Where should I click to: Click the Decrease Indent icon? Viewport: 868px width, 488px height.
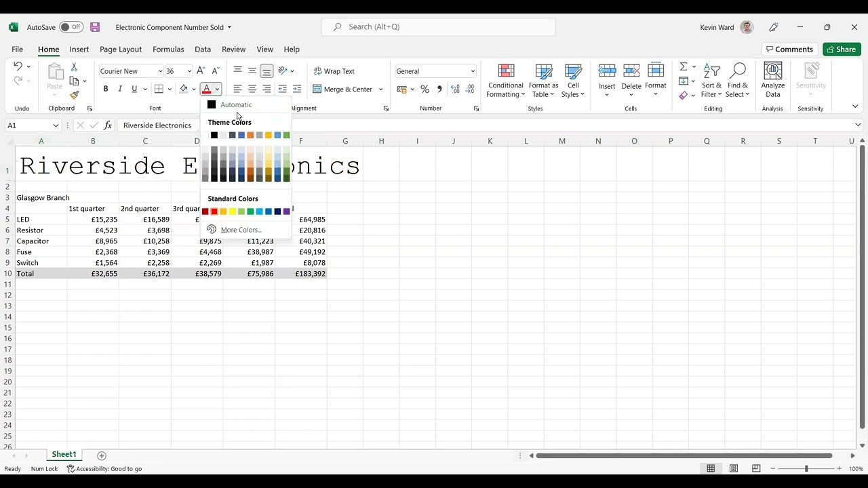283,89
